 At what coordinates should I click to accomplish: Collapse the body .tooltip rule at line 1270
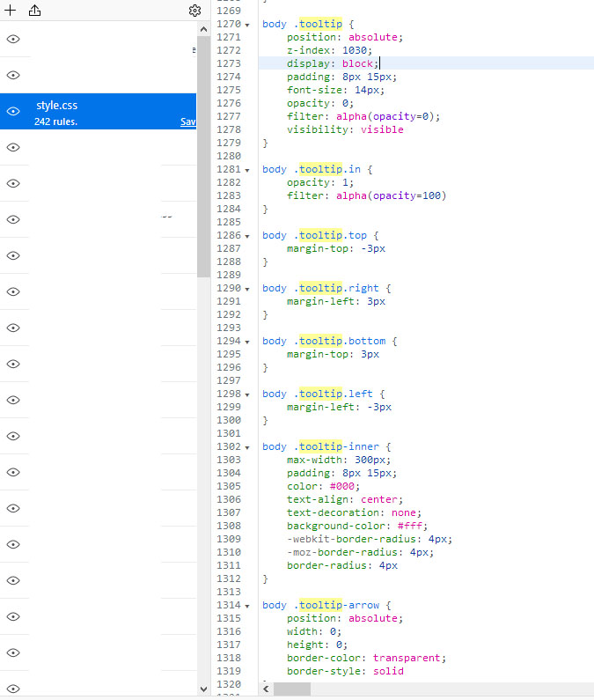247,25
